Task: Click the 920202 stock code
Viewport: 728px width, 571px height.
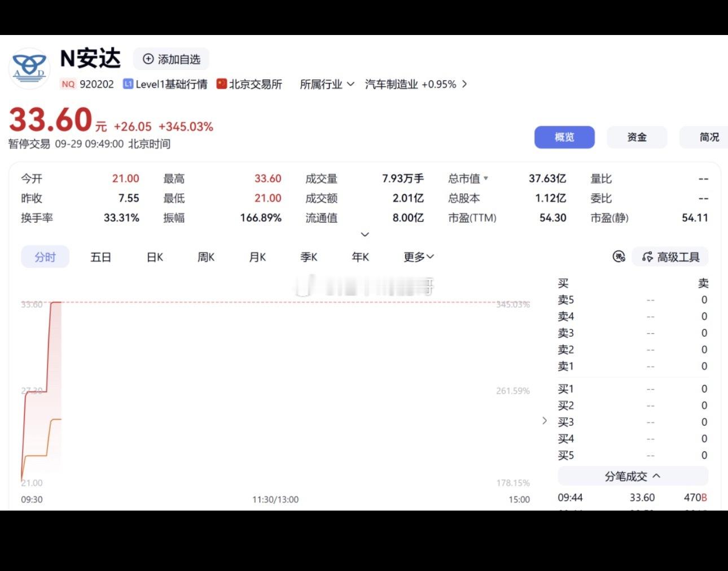Action: pos(97,84)
